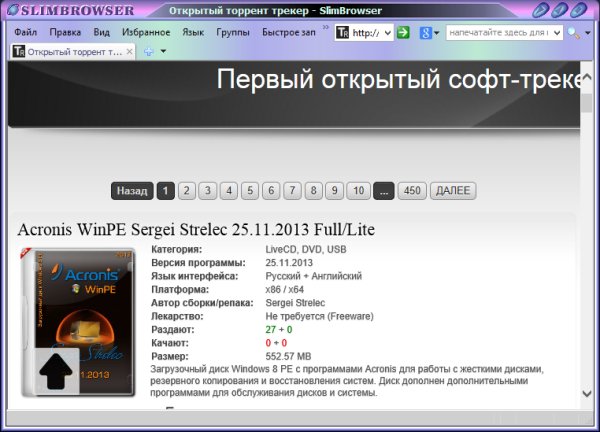Click the size value 552.57 MB
600x432 pixels.
click(288, 357)
